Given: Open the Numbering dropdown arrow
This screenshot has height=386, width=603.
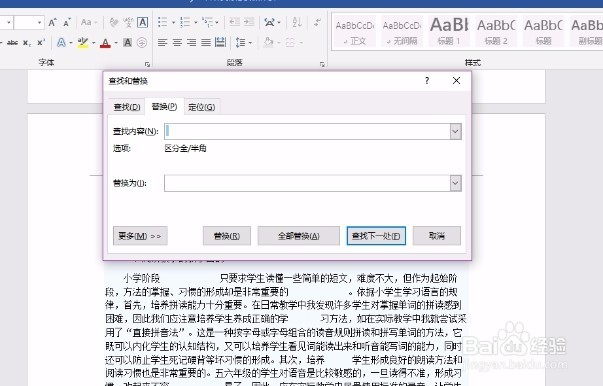Looking at the screenshot, I should click(195, 23).
